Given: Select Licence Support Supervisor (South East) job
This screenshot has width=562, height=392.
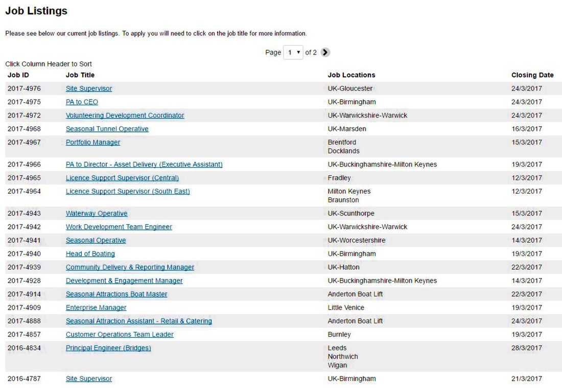Looking at the screenshot, I should pyautogui.click(x=128, y=192).
